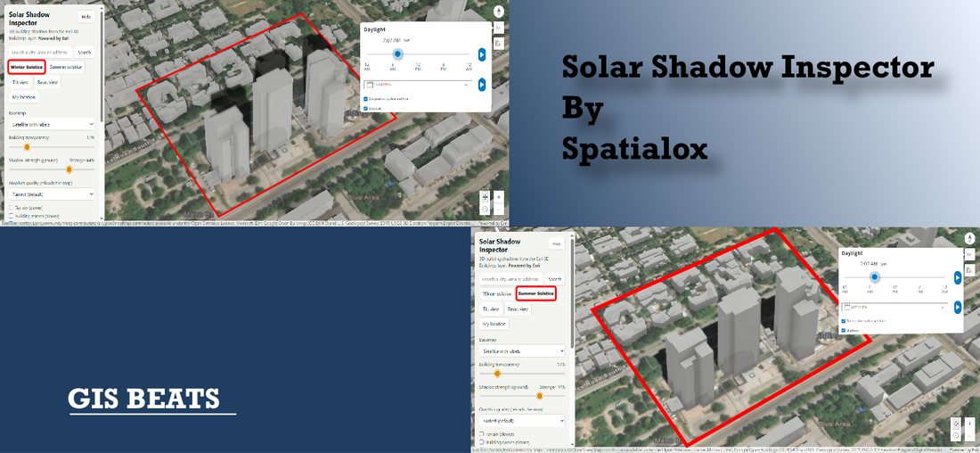Toggle Shadows checkbox in upper Daylight widget
The image size is (980, 453).
365,108
